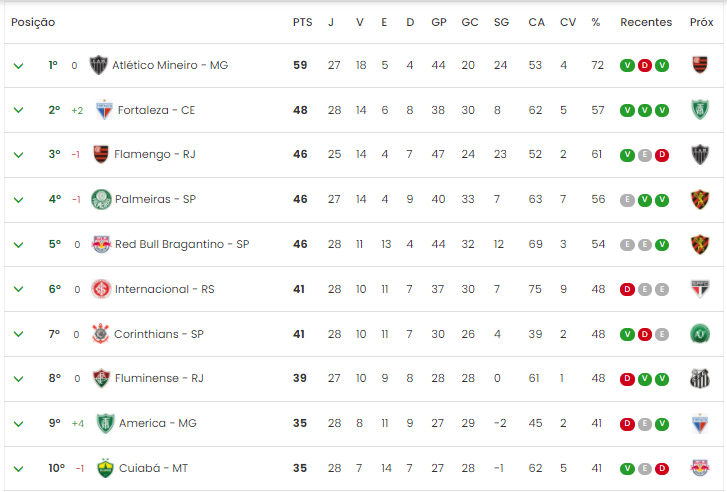Screen dimensions: 727x492
Task: Click the Atlético Mineiro team crest
Action: coord(98,65)
